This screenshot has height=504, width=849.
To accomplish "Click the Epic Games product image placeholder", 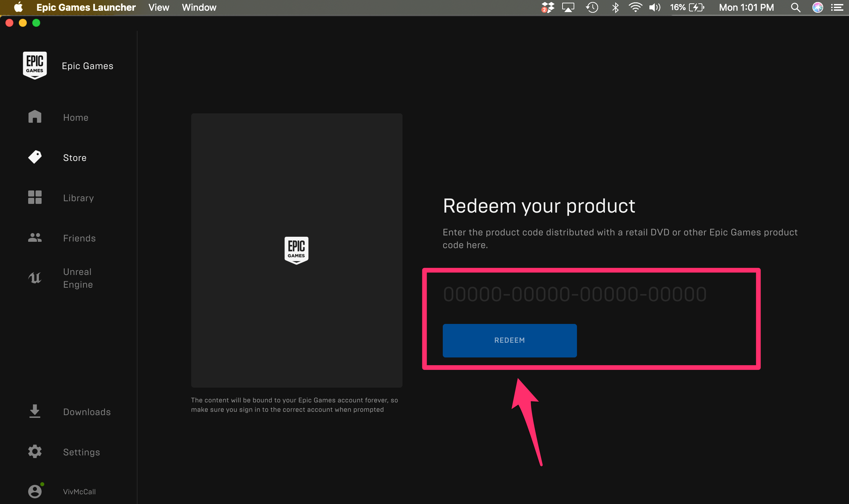I will pos(297,250).
